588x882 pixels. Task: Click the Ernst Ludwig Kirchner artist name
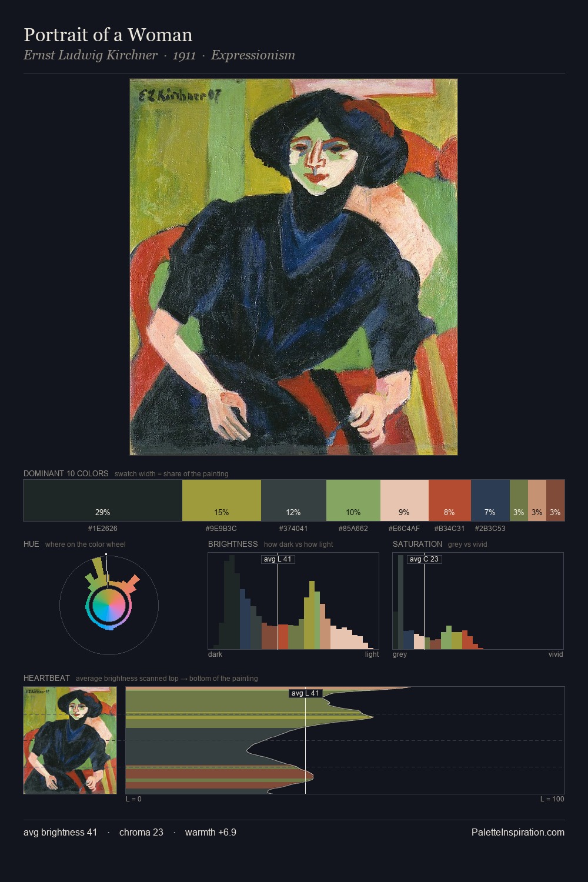[x=91, y=55]
